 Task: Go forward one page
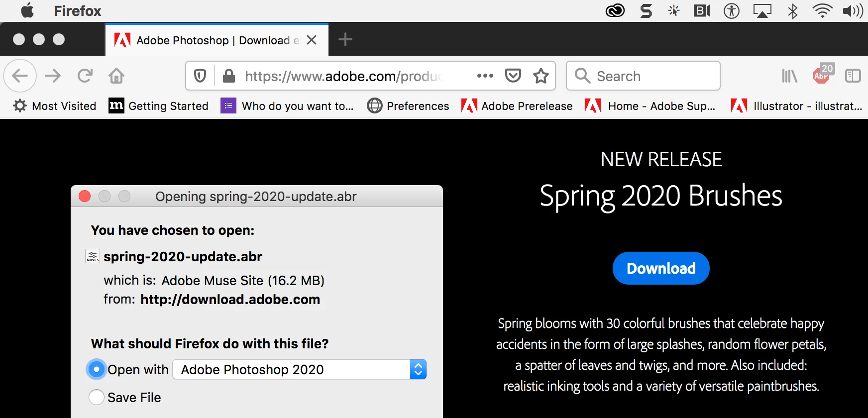click(x=53, y=76)
